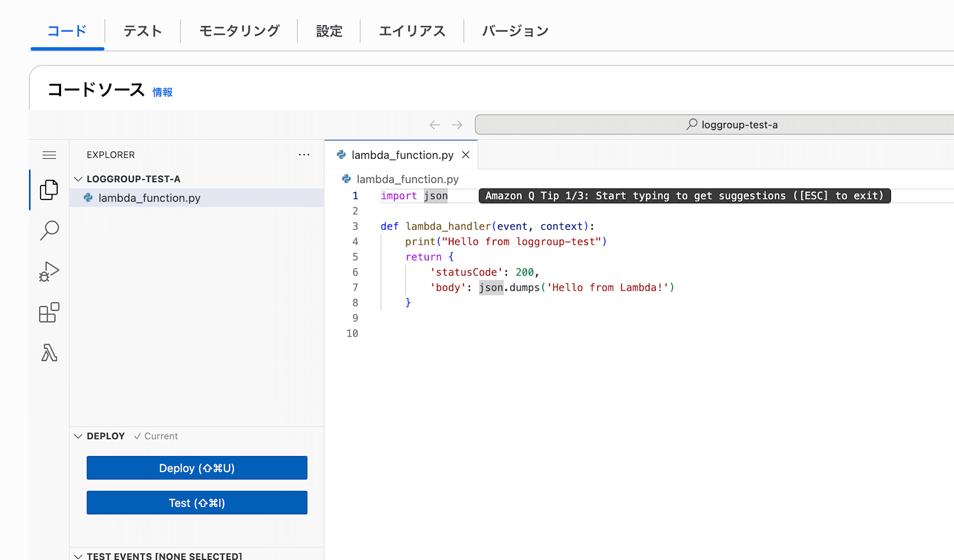Switch to the テスト tab

143,31
